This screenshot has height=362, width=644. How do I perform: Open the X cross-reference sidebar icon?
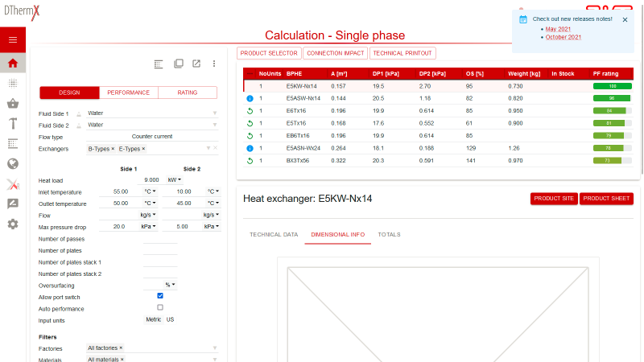point(13,184)
